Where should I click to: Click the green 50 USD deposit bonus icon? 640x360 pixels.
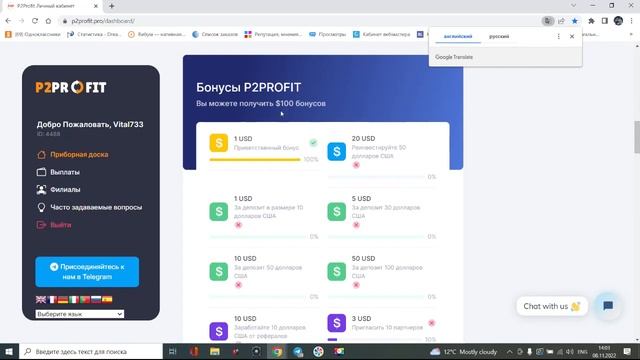coord(337,271)
